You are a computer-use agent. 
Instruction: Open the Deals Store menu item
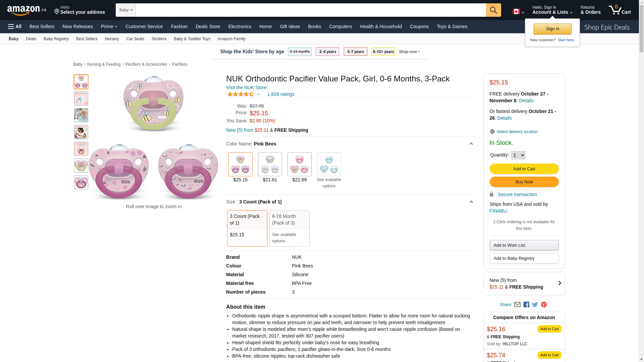tap(208, 26)
